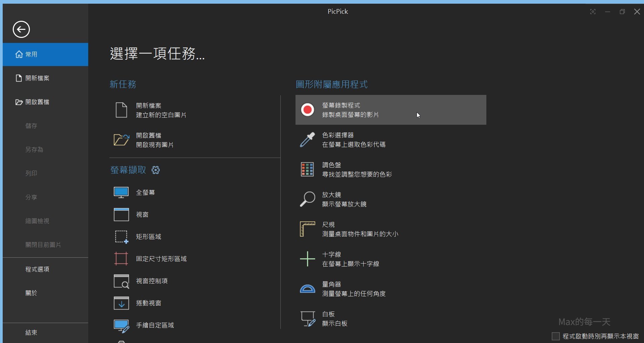
Task: Select the rectangular region capture tool
Action: [x=149, y=236]
